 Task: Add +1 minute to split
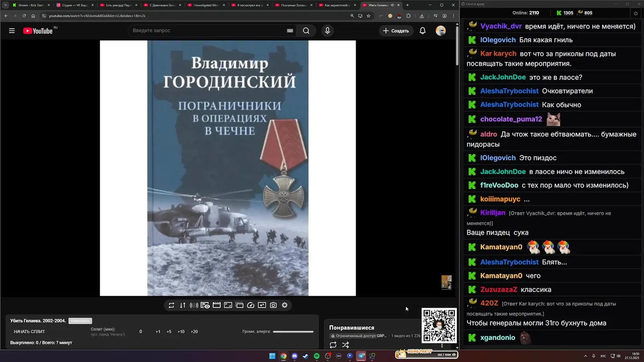(158, 332)
